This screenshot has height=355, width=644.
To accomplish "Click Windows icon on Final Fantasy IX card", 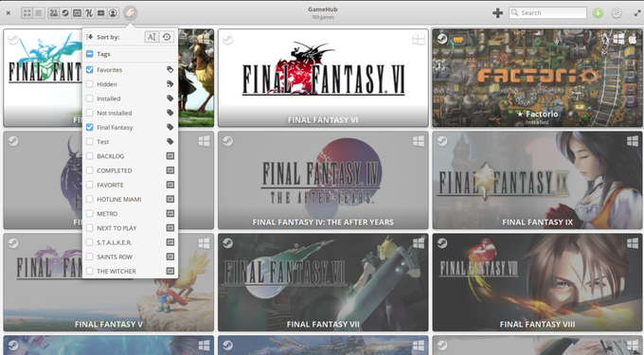I will point(633,141).
